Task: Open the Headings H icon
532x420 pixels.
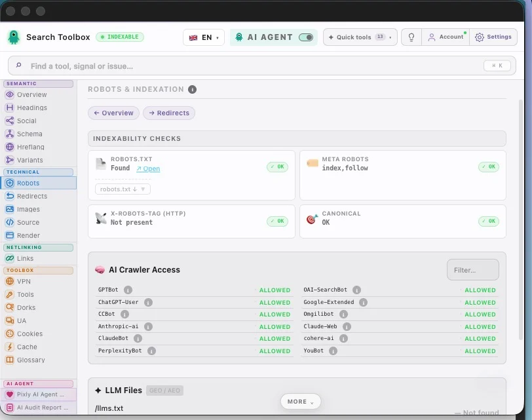Action: click(x=10, y=107)
